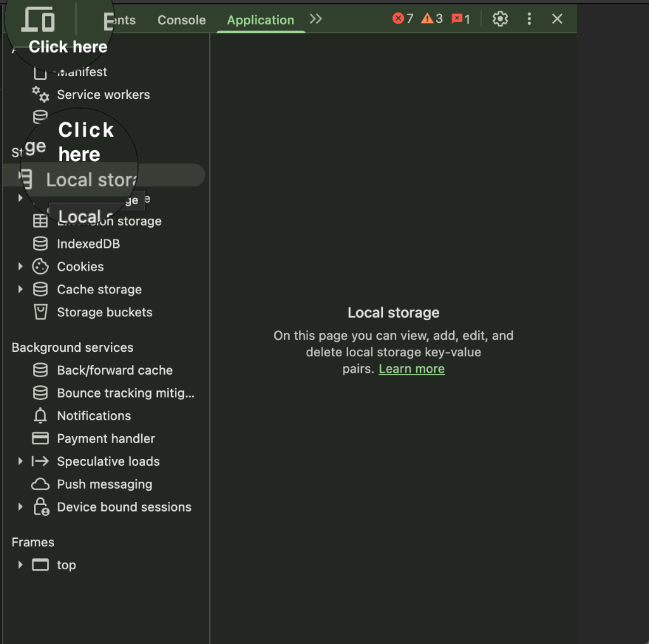Viewport: 649px width, 644px height.
Task: Open the 7 errors counter
Action: pos(402,18)
